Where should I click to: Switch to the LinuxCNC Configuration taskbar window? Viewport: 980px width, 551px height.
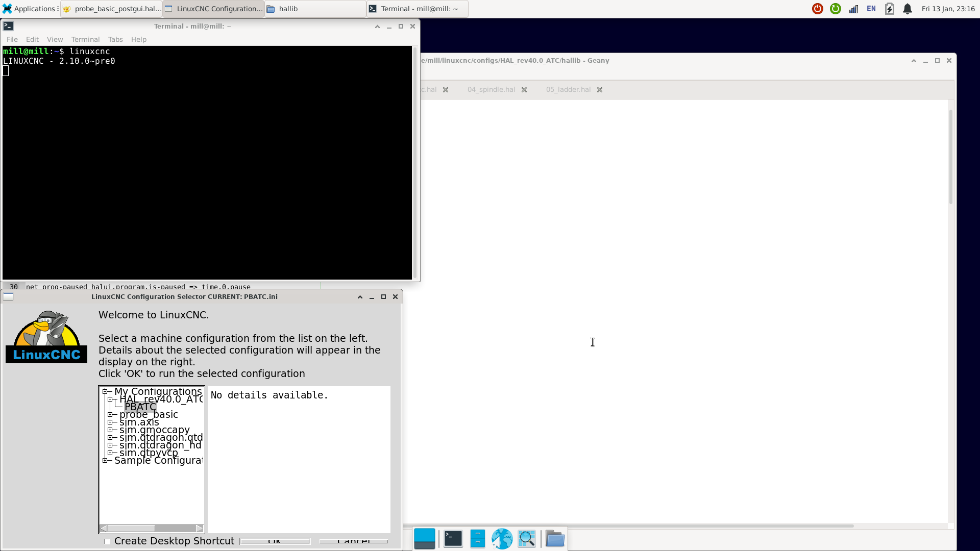pos(213,9)
